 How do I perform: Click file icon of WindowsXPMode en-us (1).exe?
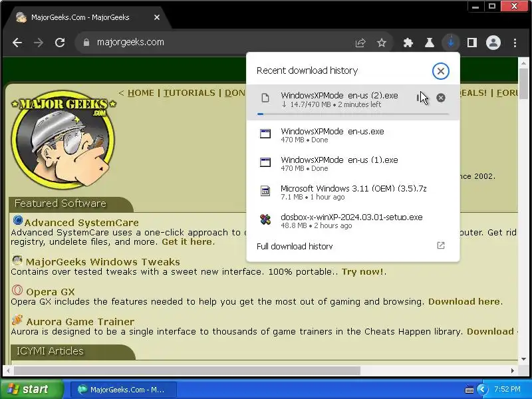[x=265, y=162]
